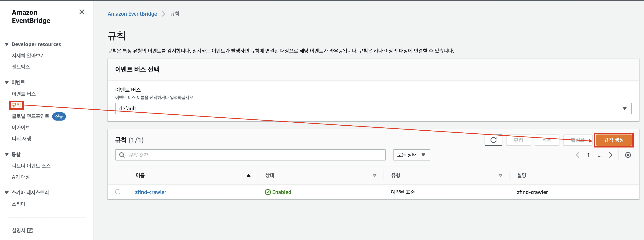Sort by 상태 column arrow

374,175
